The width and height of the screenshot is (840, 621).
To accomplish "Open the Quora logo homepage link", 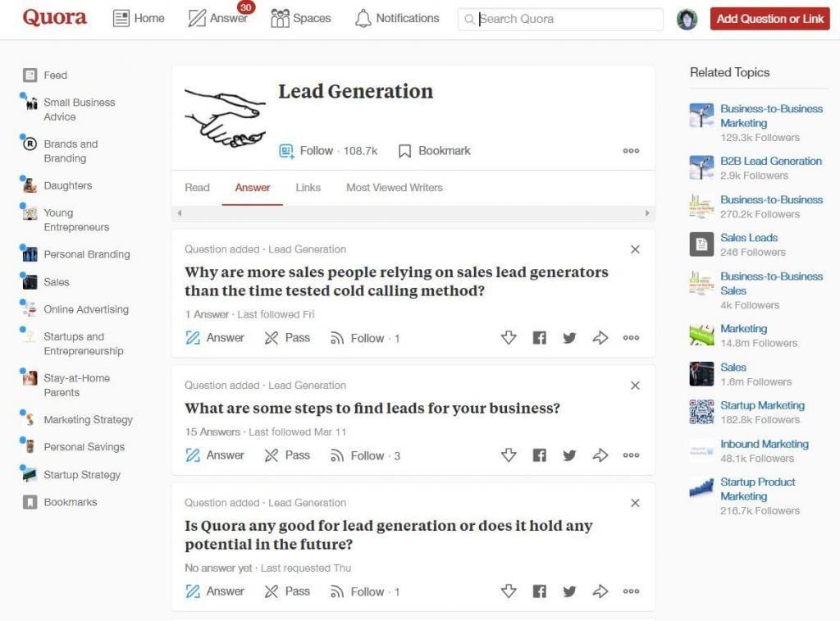I will click(54, 18).
